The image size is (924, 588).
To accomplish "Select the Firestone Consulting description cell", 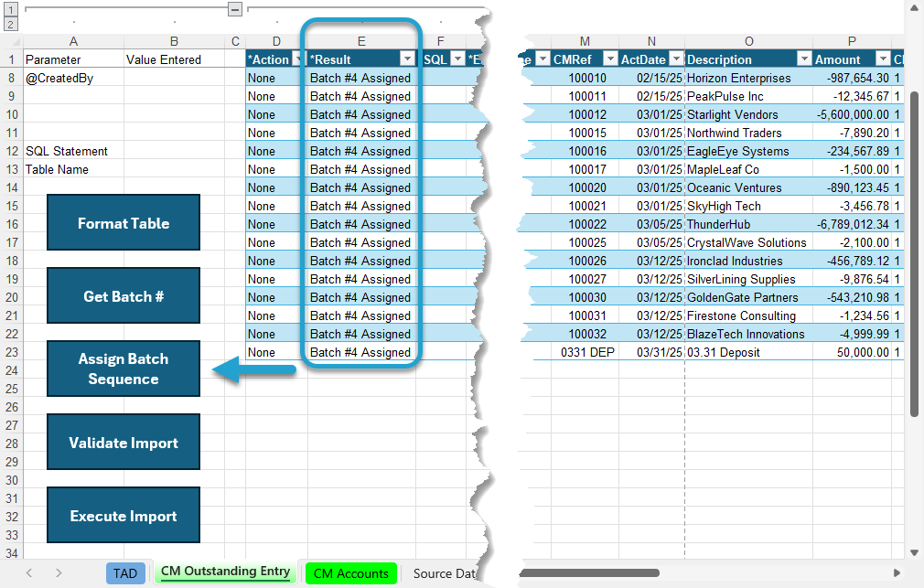I will point(749,315).
